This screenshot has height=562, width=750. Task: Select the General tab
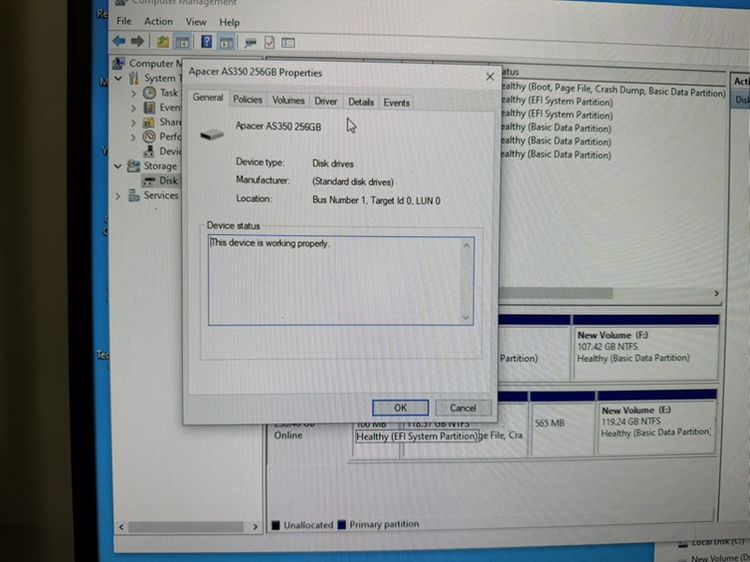[x=208, y=98]
